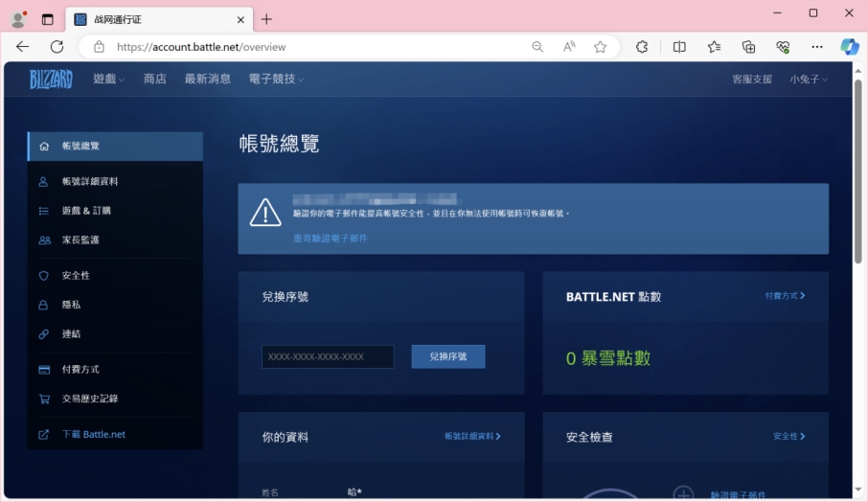Open 隱私 in sidebar
The height and width of the screenshot is (502, 868).
[115, 305]
